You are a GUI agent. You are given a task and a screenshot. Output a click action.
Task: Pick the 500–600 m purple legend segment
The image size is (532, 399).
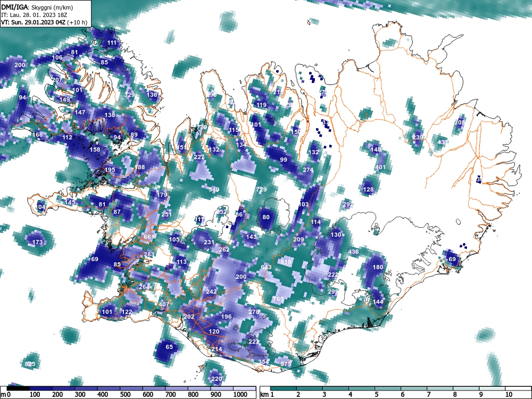point(131,388)
